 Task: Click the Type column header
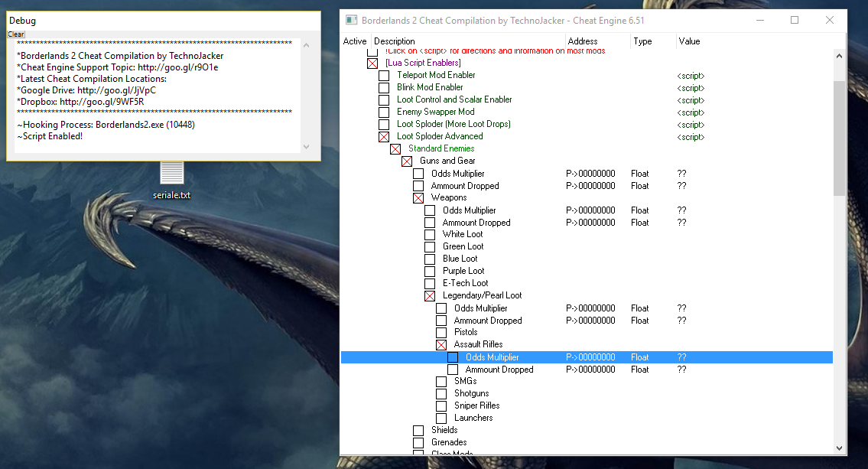[653, 41]
